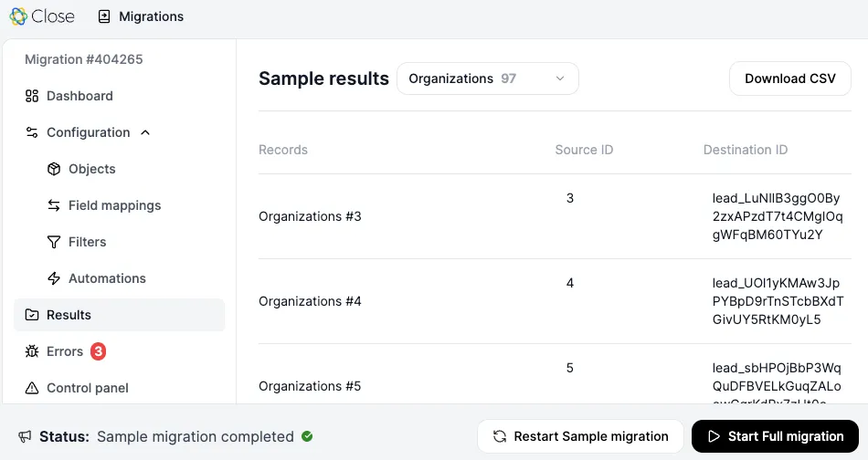868x460 pixels.
Task: Click the green completed checkmark icon
Action: coord(307,436)
